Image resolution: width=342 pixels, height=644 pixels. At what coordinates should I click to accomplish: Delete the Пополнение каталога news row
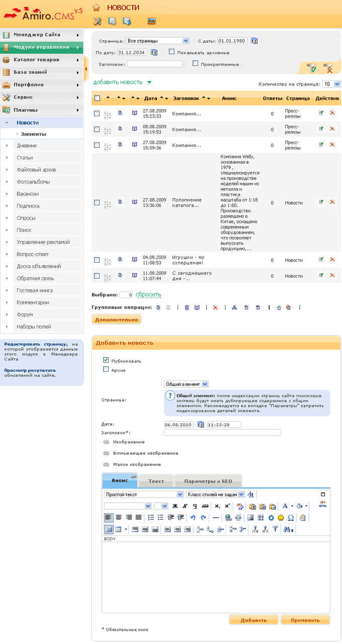pos(332,202)
